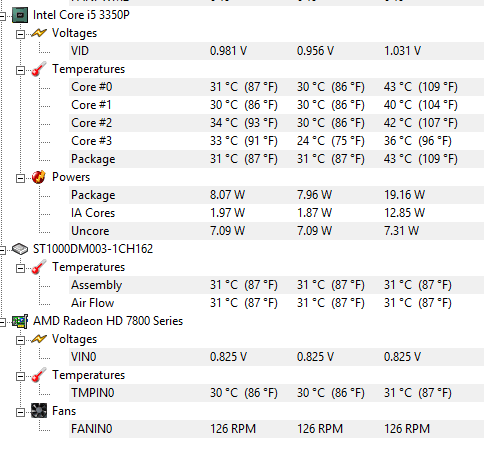Click the graphics card icon for AMD Radeon HD 7800
Viewport: 484px width, 455px height.
(20, 321)
